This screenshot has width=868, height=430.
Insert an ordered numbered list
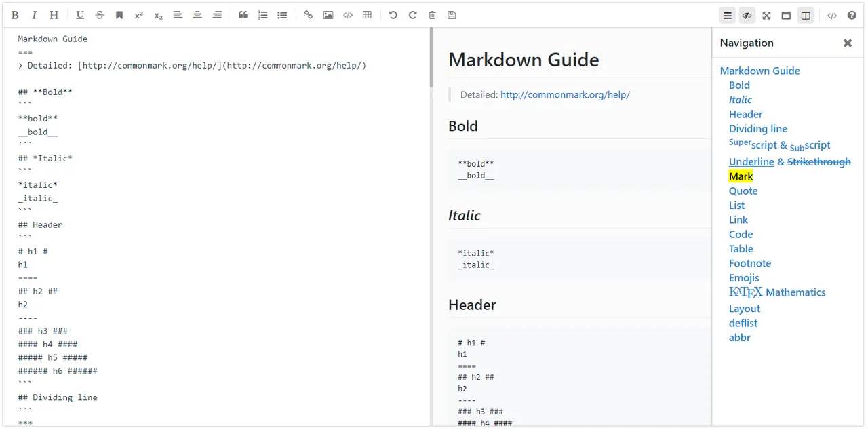262,15
